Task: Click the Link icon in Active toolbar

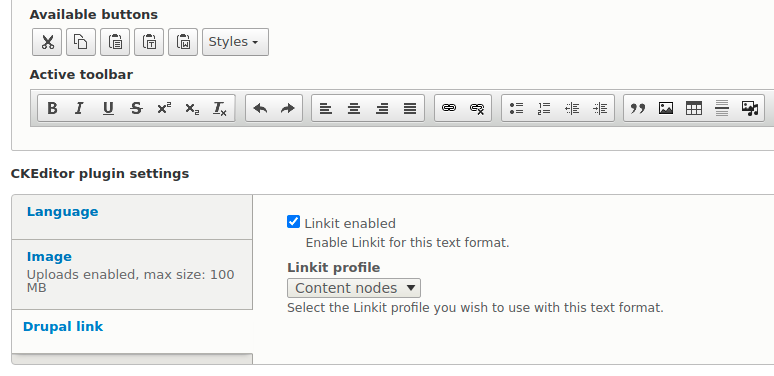Action: 449,108
